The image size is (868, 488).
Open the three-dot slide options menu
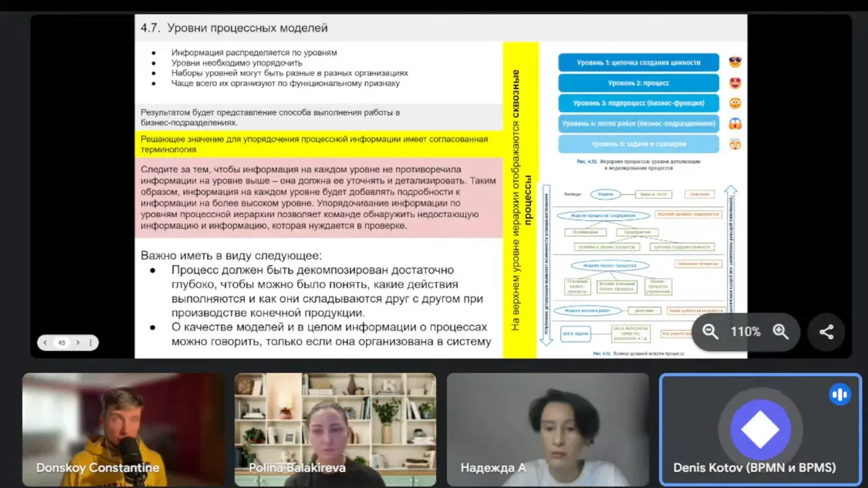(90, 342)
